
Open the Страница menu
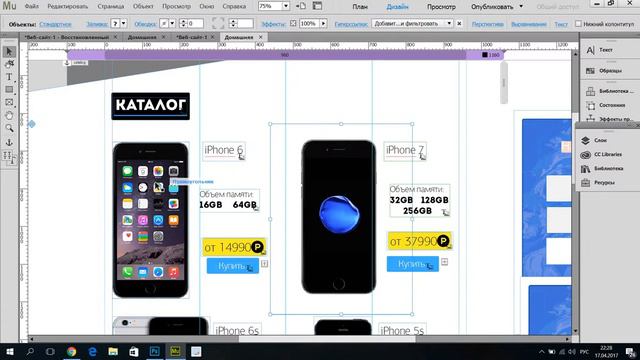click(x=111, y=7)
